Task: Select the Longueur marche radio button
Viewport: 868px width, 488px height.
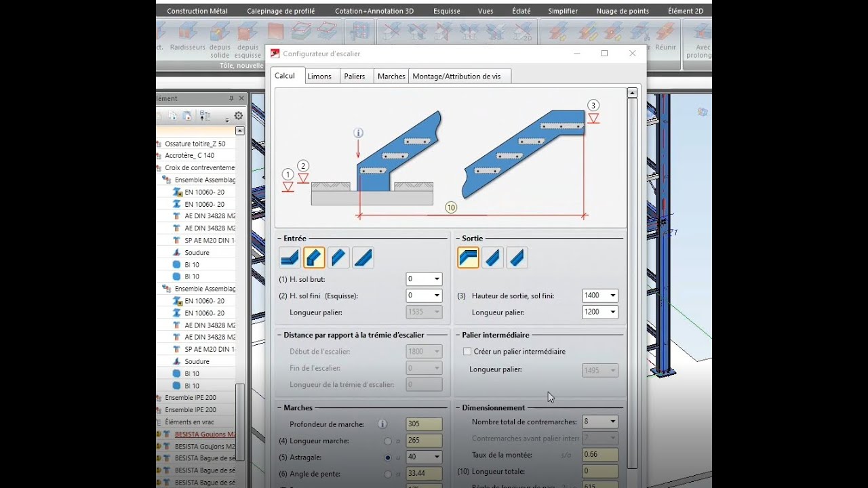Action: click(x=388, y=441)
